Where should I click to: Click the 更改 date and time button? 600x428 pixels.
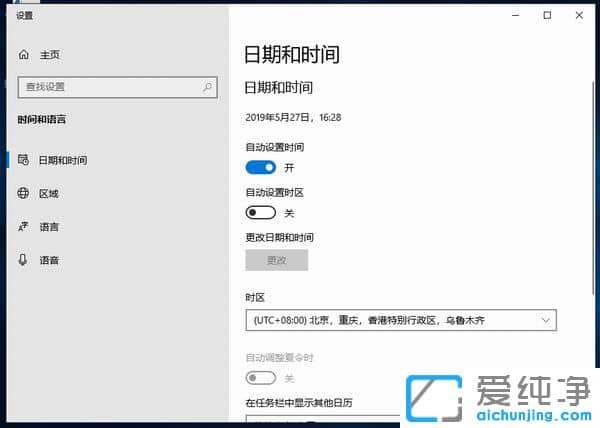click(277, 260)
